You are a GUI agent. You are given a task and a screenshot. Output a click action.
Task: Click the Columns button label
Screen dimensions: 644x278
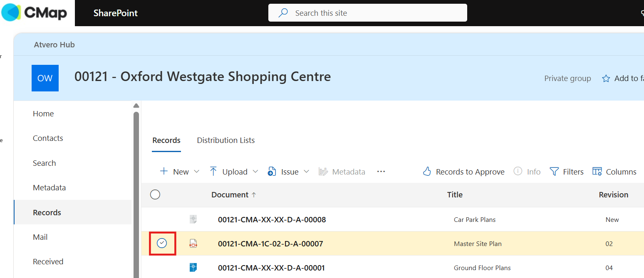pyautogui.click(x=621, y=172)
